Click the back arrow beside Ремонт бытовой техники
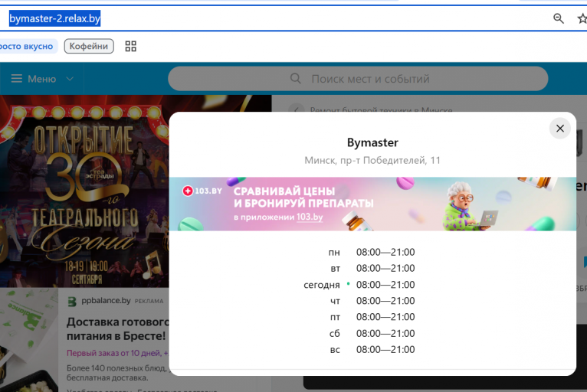The width and height of the screenshot is (587, 392). (x=296, y=110)
